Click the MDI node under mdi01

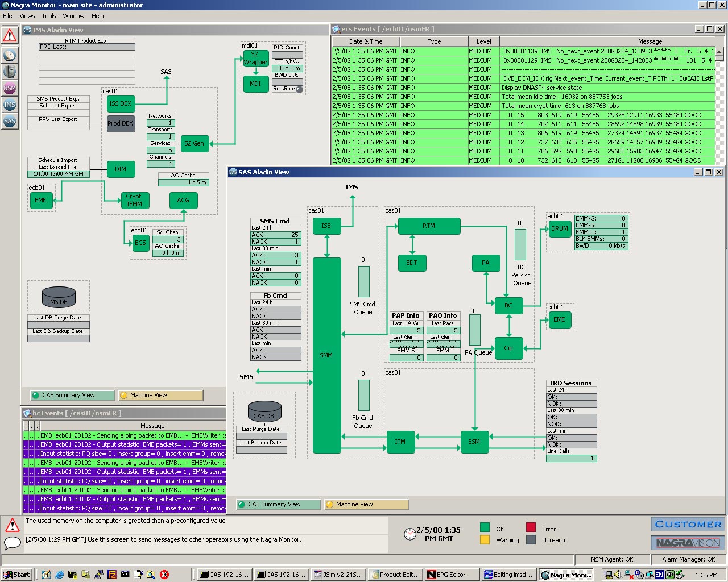click(x=255, y=84)
